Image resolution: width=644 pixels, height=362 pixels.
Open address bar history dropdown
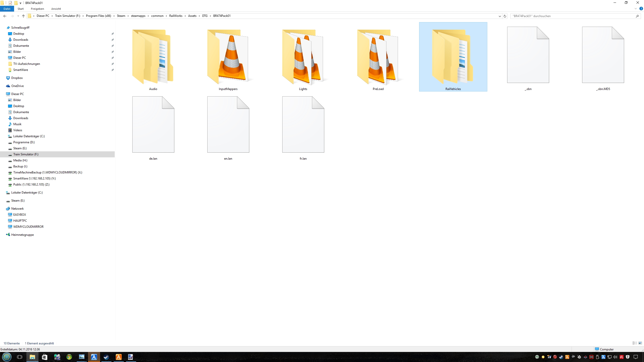[x=500, y=16]
